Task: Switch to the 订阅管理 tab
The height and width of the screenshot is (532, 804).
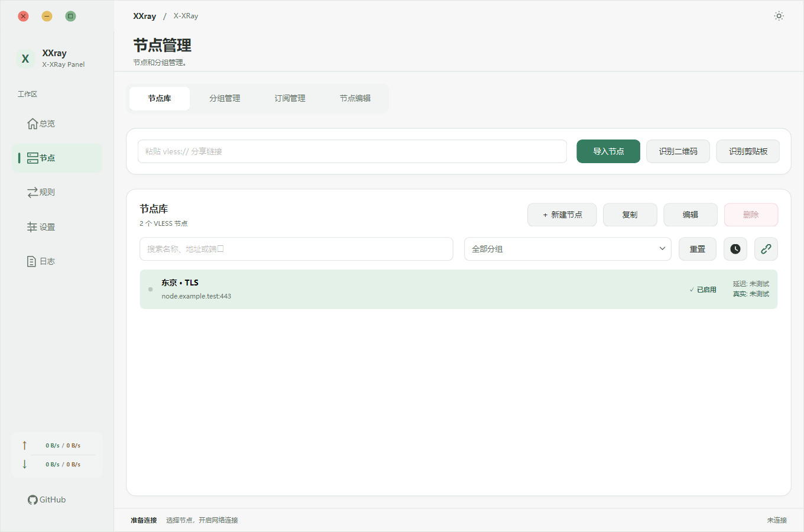Action: coord(290,98)
